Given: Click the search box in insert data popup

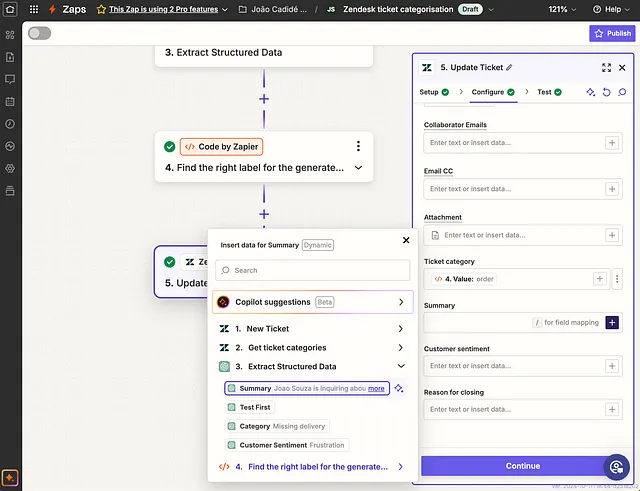Looking at the screenshot, I should coord(313,270).
